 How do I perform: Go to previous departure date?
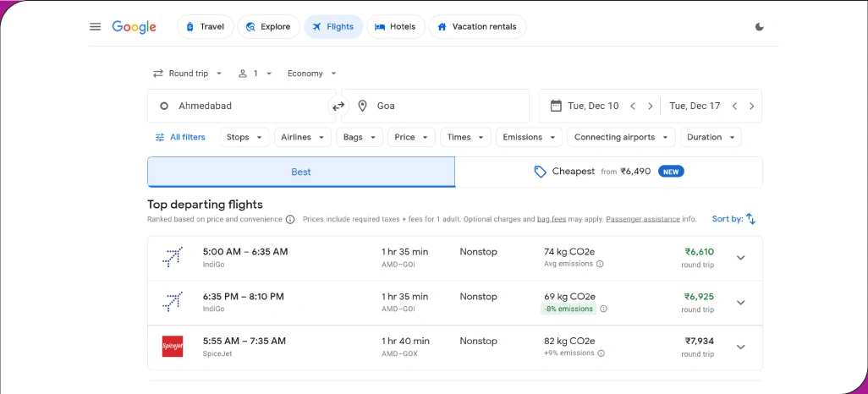pos(633,106)
